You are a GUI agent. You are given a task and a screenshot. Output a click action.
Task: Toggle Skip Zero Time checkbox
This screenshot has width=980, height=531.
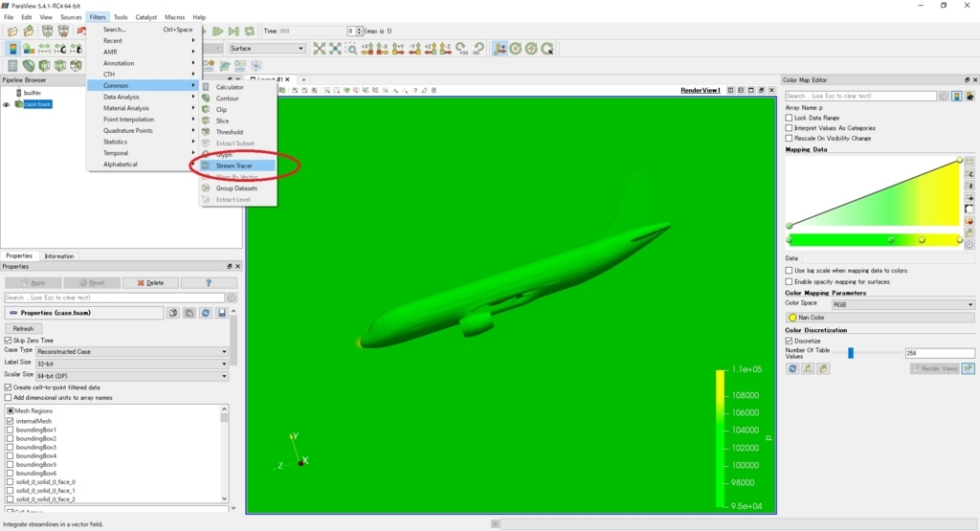click(x=8, y=341)
